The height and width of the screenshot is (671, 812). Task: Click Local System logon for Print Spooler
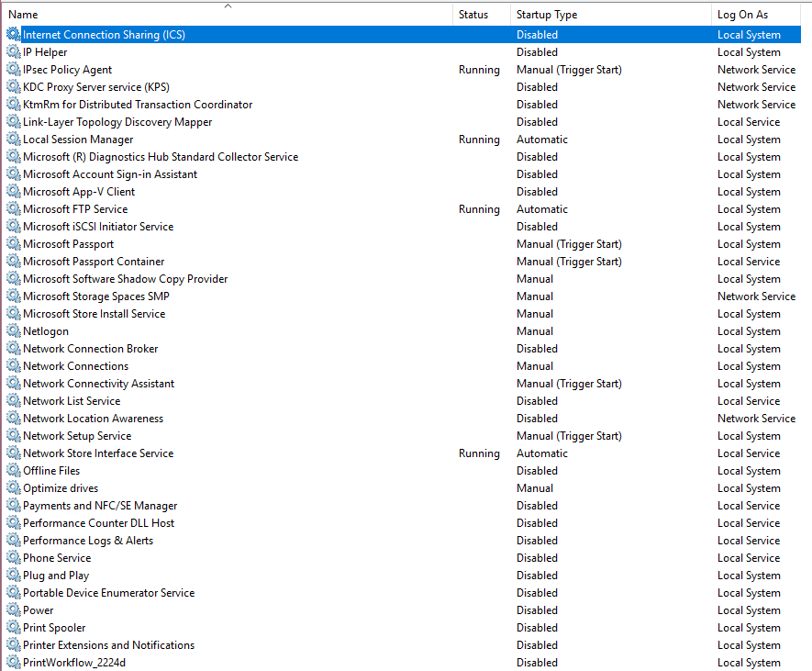coord(749,628)
